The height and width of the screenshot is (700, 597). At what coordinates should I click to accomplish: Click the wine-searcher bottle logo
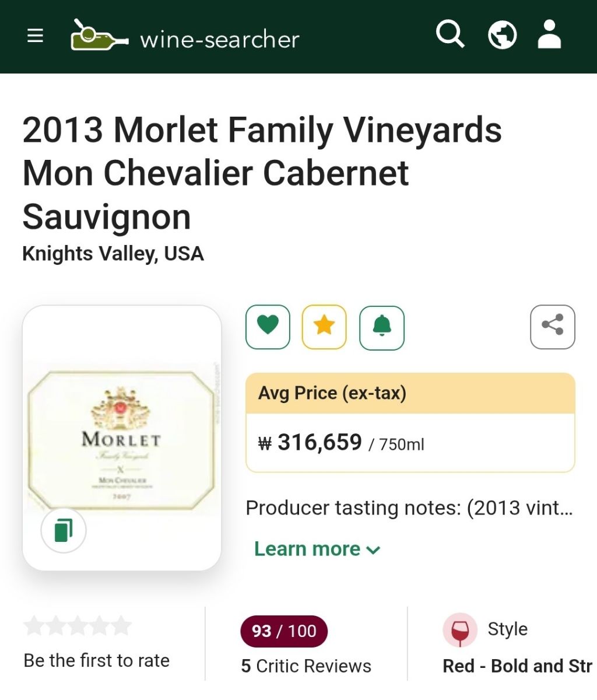98,35
